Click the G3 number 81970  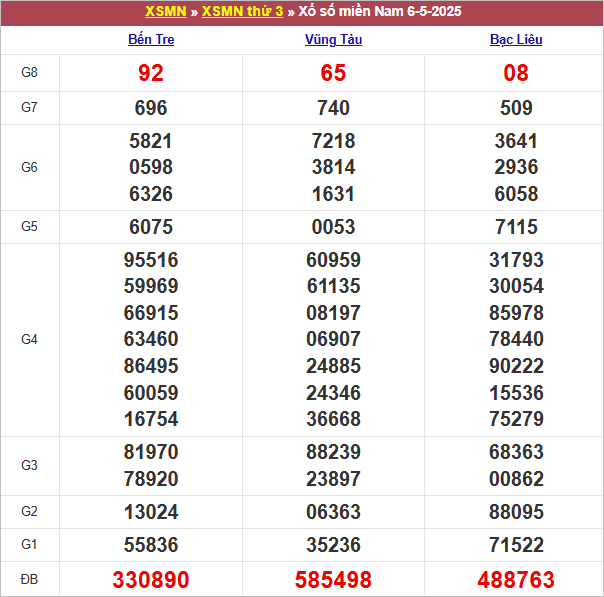tap(151, 452)
